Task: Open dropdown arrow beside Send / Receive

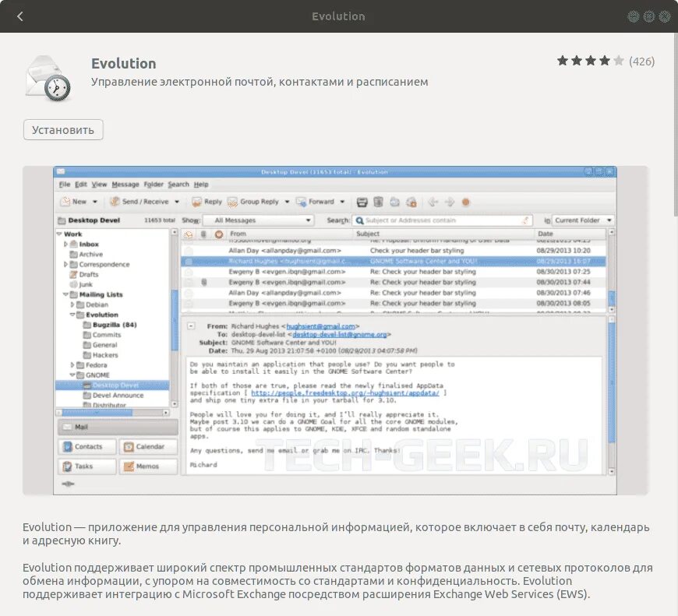Action: [x=177, y=202]
